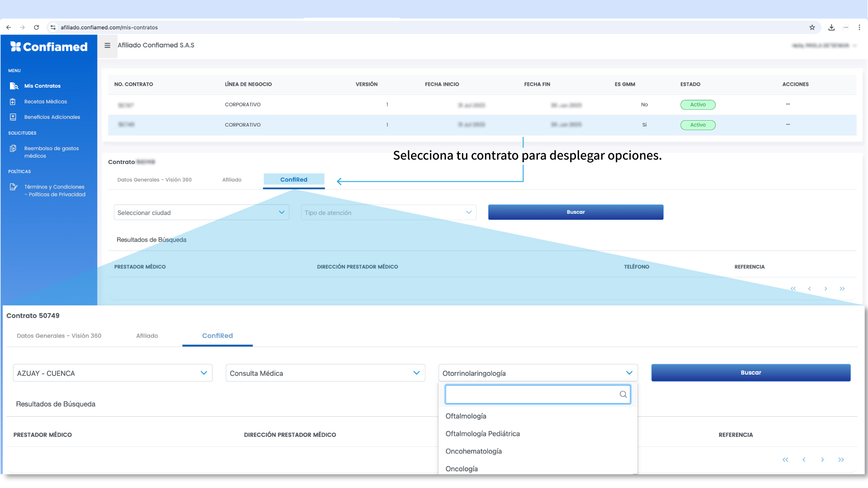Click the Términos y Condiciones sidebar icon

14,187
